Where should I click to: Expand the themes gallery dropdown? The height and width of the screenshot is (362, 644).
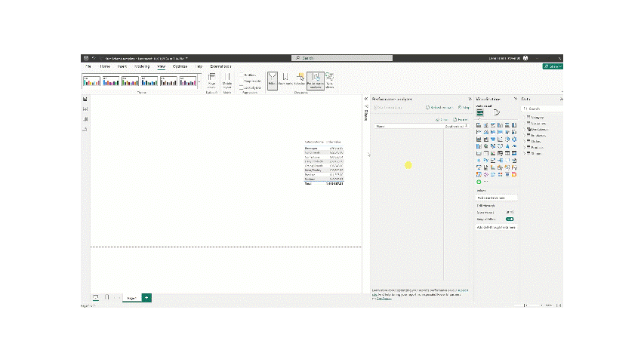click(199, 81)
